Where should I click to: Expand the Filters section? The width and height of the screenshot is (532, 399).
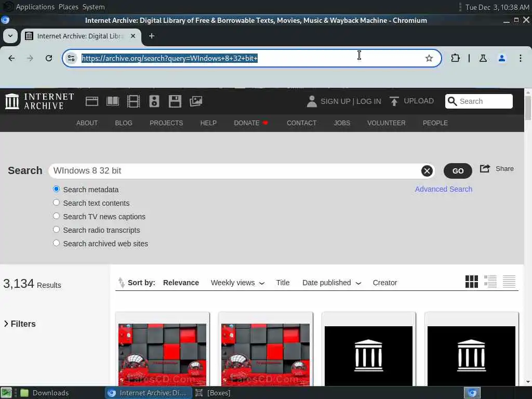20,324
